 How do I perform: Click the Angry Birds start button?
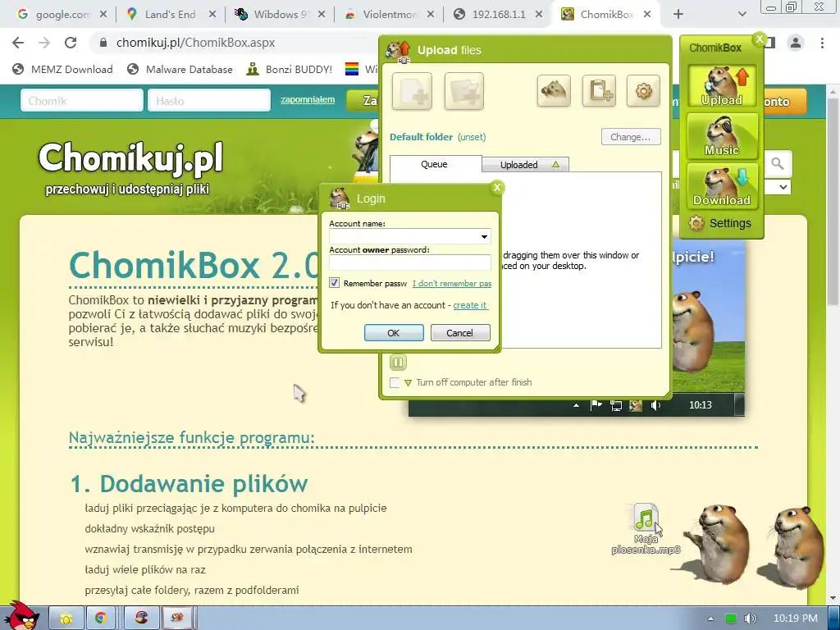(22, 615)
